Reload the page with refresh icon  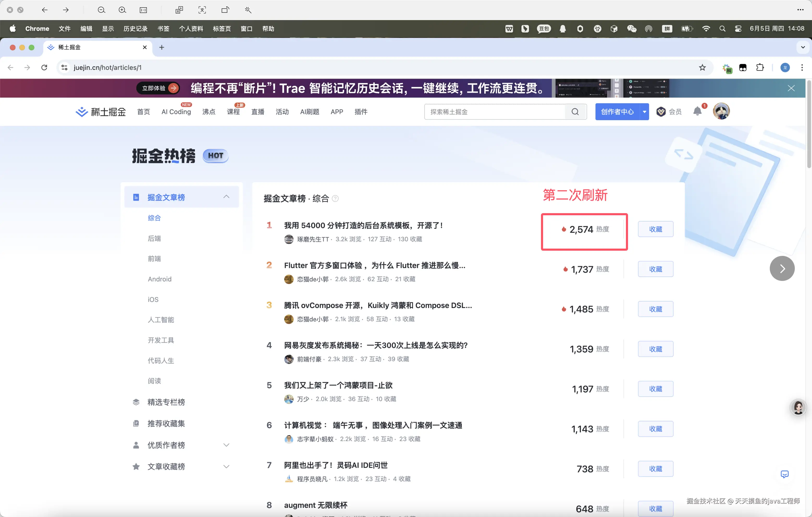44,67
